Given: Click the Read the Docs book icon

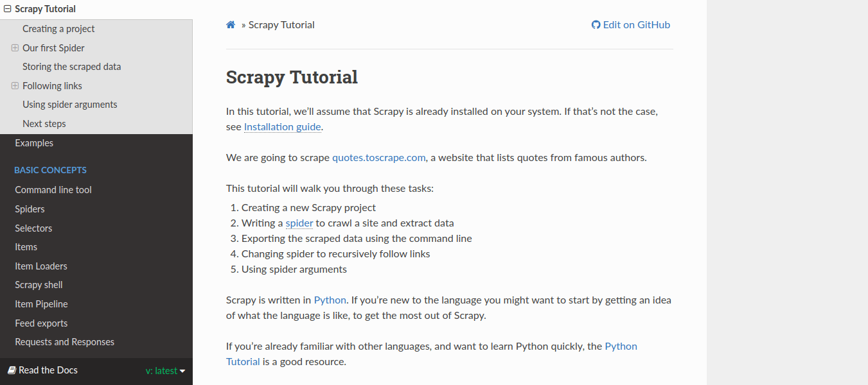Looking at the screenshot, I should click(x=12, y=370).
